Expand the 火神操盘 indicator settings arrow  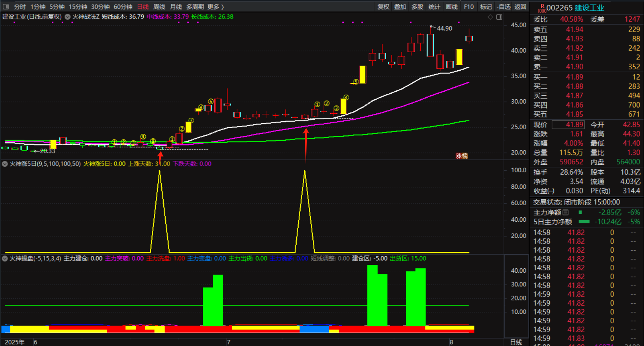[5, 259]
